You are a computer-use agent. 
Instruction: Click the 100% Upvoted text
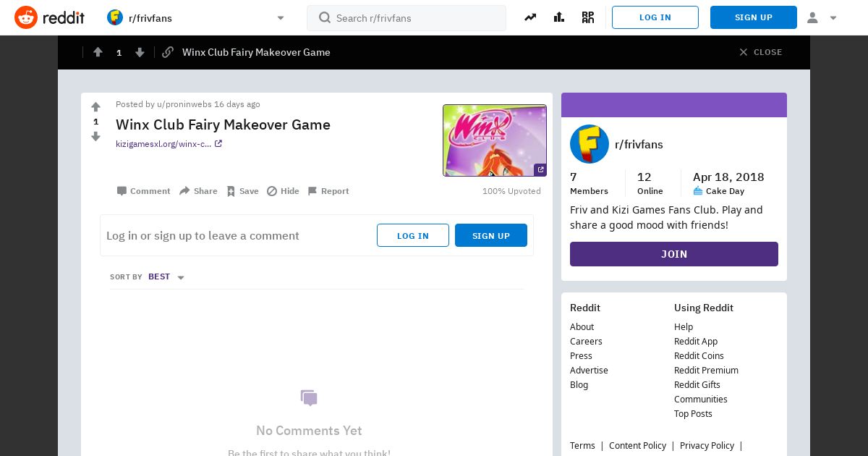pyautogui.click(x=511, y=191)
